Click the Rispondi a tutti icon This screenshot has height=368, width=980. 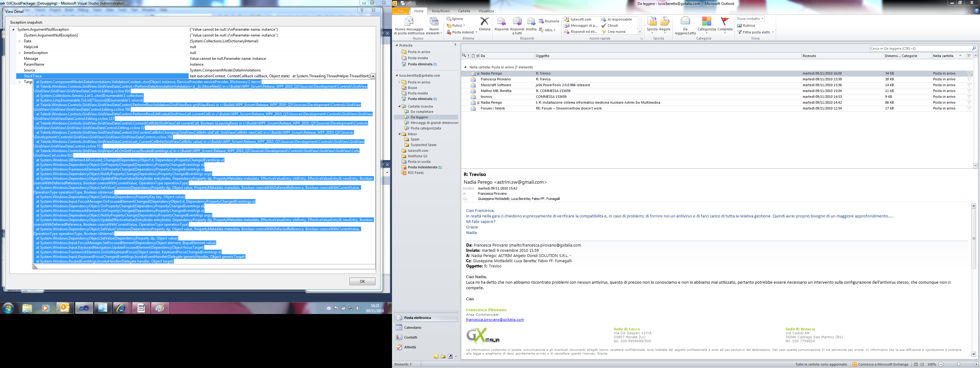coord(517,22)
